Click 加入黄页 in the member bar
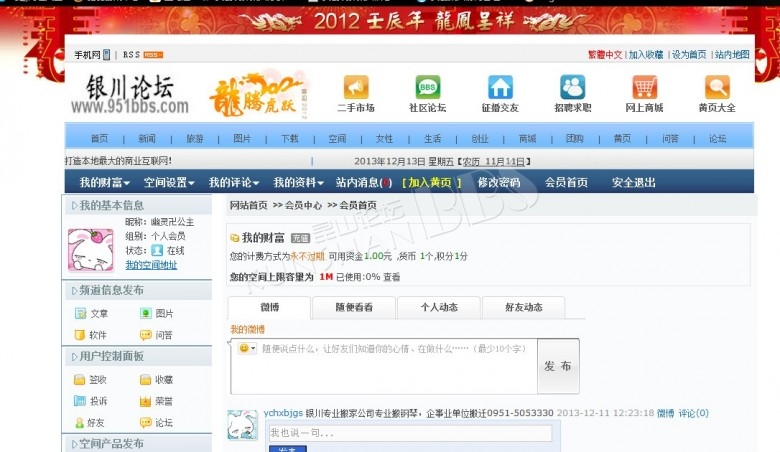 (x=431, y=182)
